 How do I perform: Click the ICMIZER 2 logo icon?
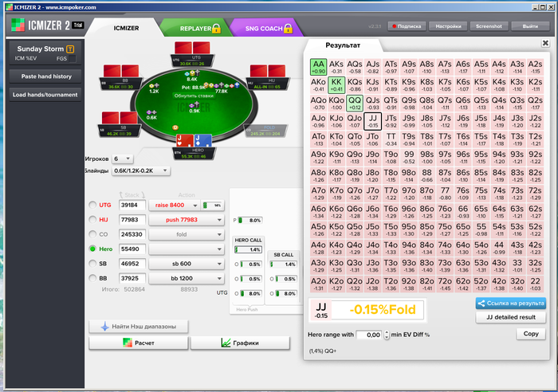(x=18, y=25)
